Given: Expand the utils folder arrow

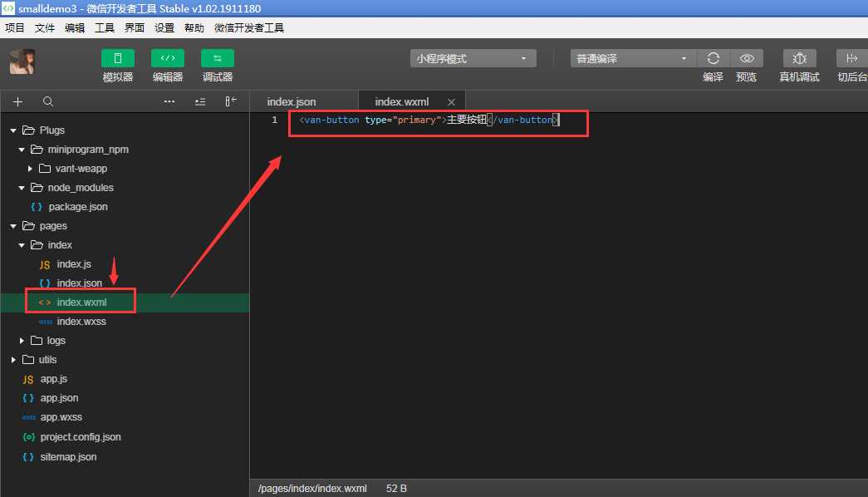Looking at the screenshot, I should pos(13,360).
